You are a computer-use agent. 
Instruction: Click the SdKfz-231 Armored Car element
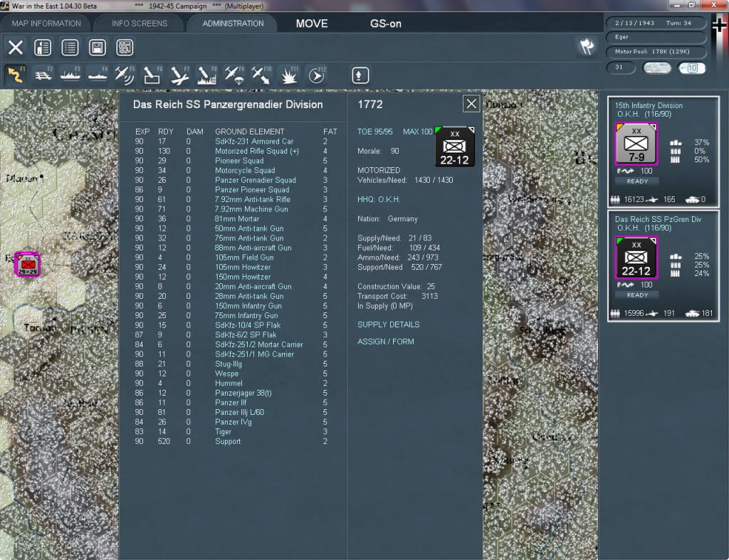point(254,142)
